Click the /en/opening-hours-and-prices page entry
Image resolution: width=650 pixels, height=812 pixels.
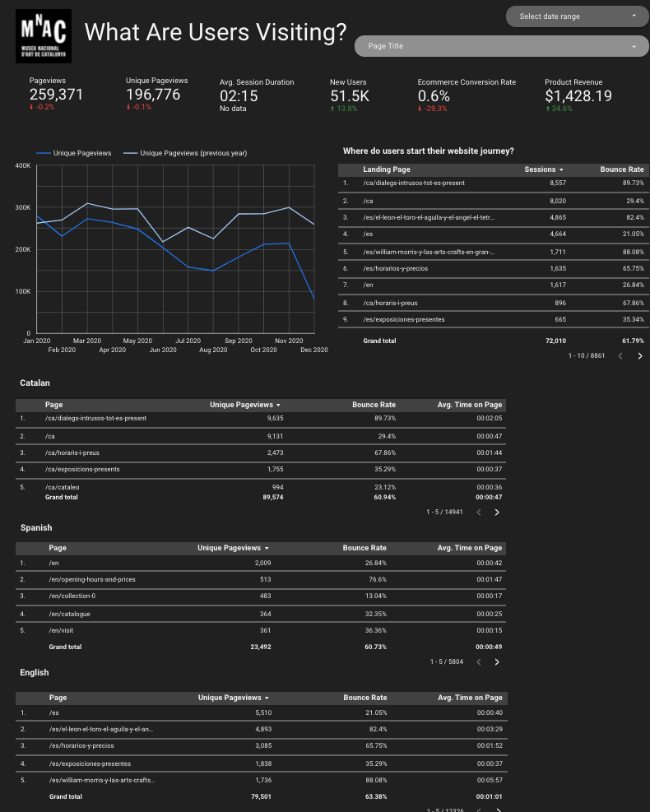click(x=92, y=579)
